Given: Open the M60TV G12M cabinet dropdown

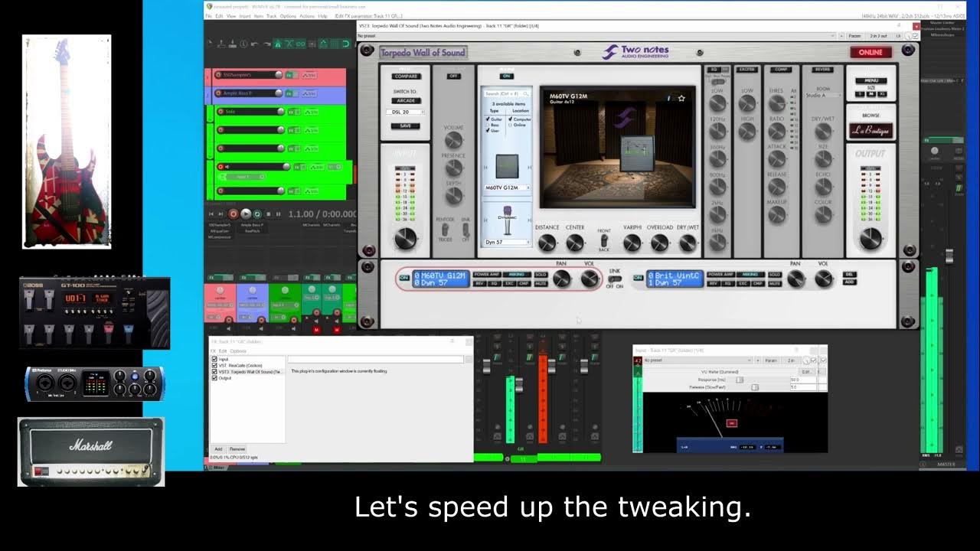Looking at the screenshot, I should (506, 187).
